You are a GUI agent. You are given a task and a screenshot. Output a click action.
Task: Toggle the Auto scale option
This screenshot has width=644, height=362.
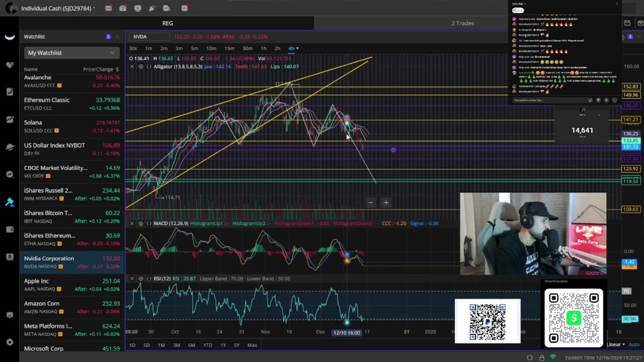pyautogui.click(x=634, y=344)
